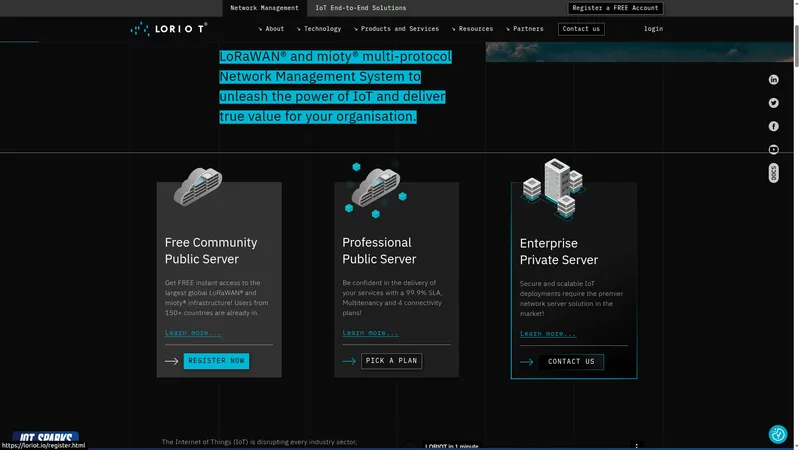Click the LORIOT logo

[x=169, y=29]
